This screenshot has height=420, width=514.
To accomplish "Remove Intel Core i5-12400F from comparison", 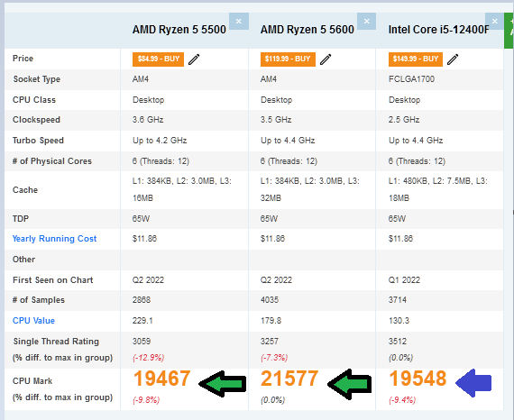I will point(494,22).
